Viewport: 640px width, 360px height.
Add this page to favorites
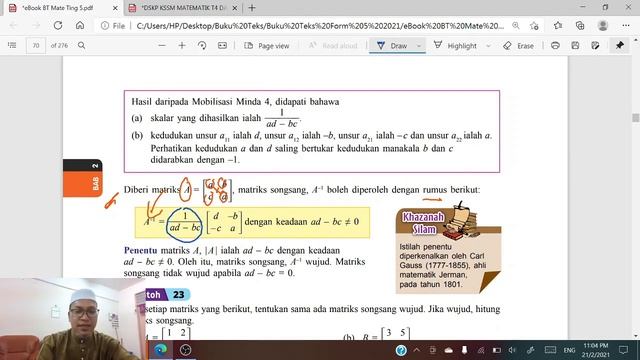[534, 26]
